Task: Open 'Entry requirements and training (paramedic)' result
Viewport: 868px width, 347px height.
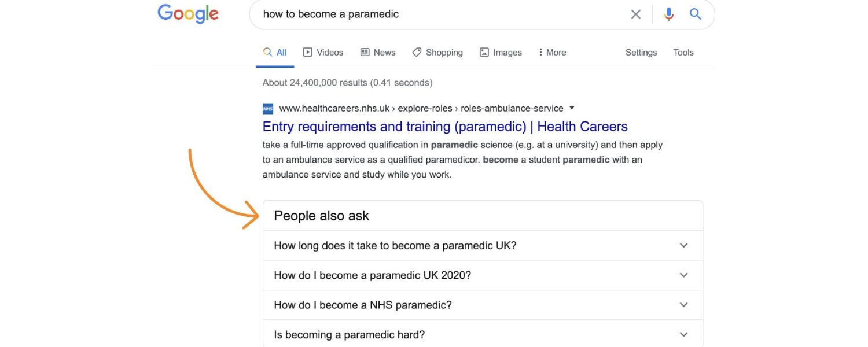Action: [x=444, y=126]
